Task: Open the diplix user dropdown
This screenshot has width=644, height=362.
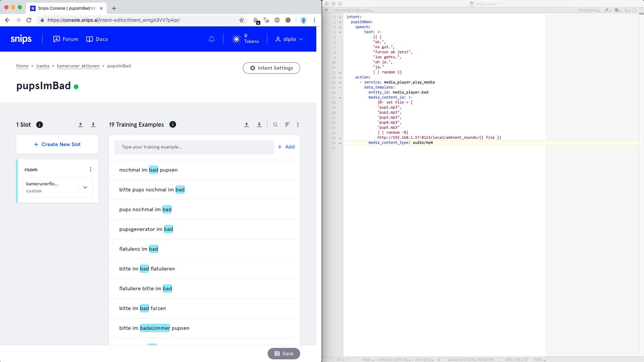Action: [x=289, y=39]
